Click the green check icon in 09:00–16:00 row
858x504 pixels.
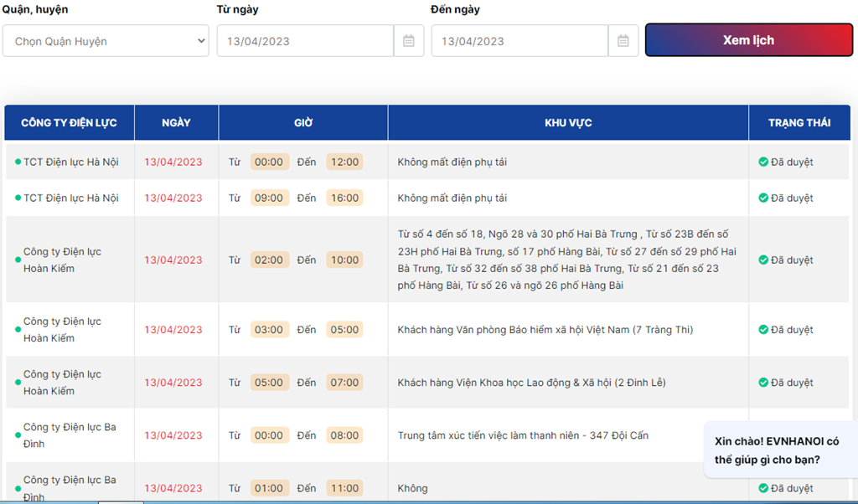tap(763, 198)
